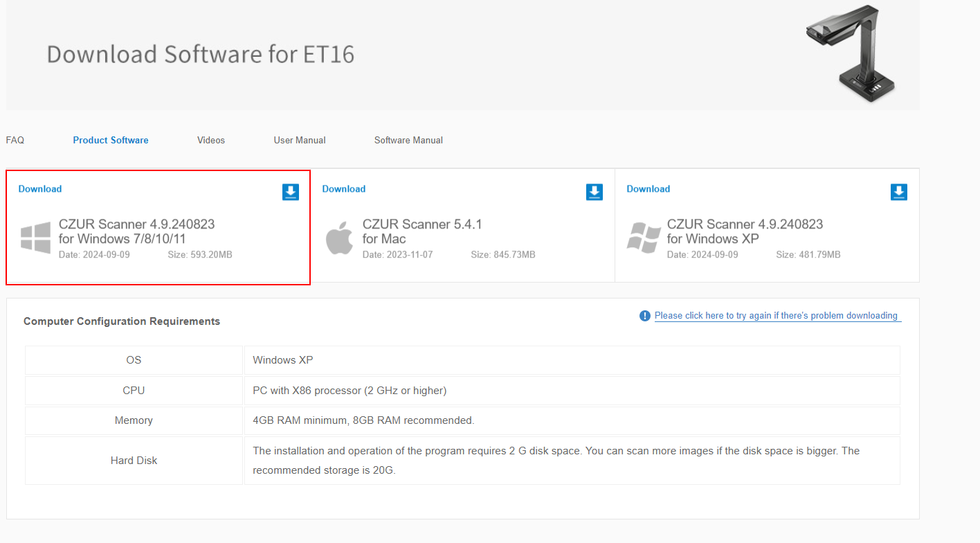This screenshot has height=543, width=980.
Task: Click the try again if problem downloading link
Action: pos(777,316)
